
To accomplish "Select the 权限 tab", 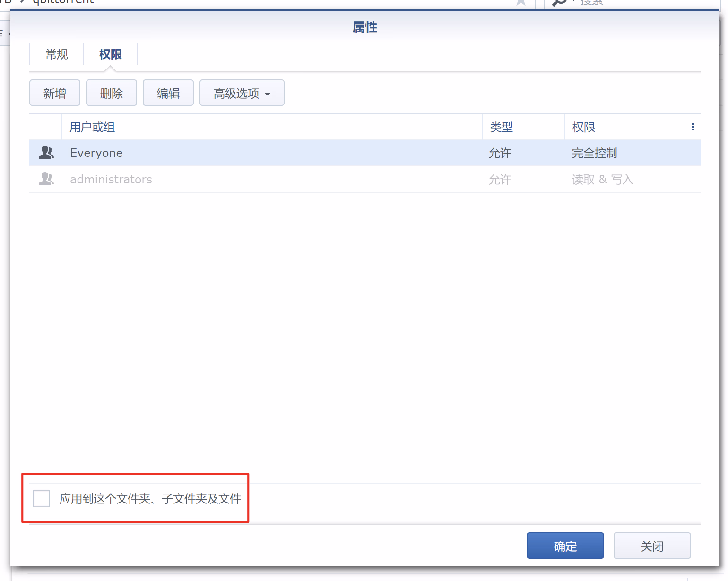I will (110, 54).
